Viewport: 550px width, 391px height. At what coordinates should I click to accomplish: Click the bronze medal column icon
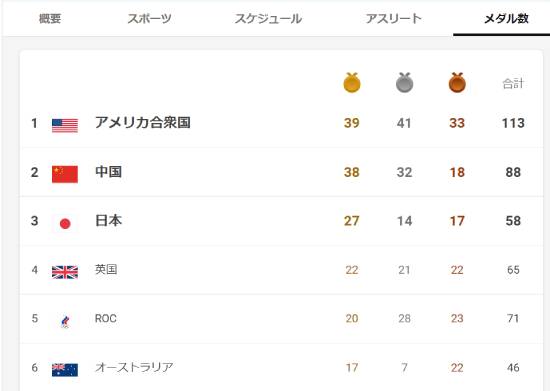pyautogui.click(x=457, y=83)
